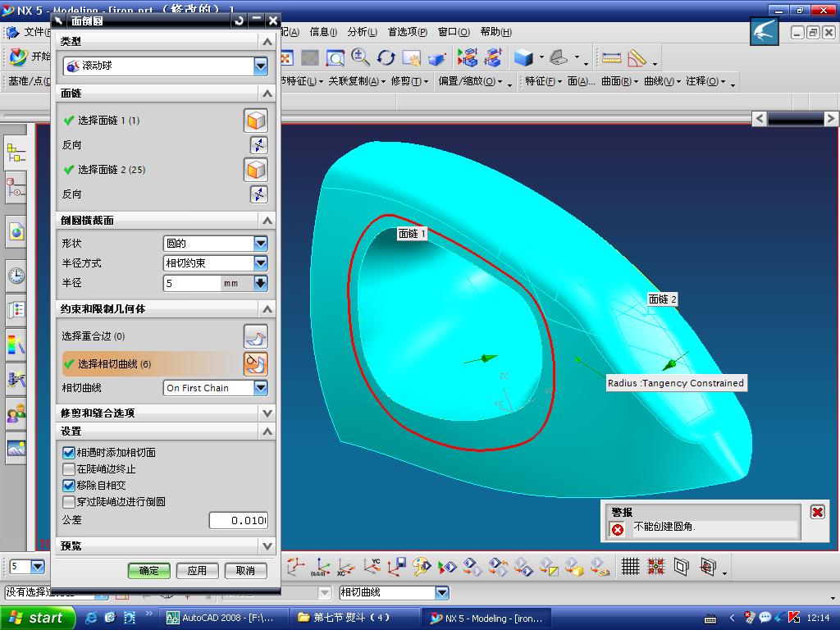Open the Window menu
The width and height of the screenshot is (840, 630).
coord(453,32)
